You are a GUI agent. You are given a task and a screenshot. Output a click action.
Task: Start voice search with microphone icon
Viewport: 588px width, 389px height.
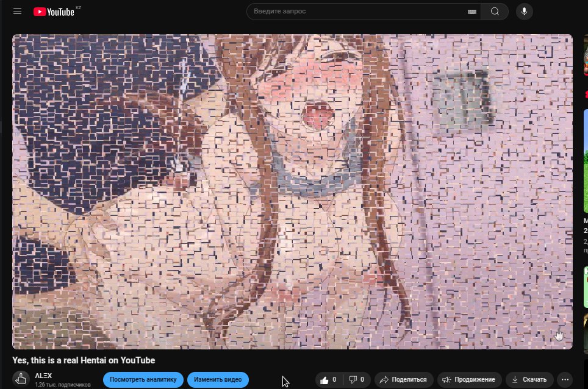pos(524,12)
